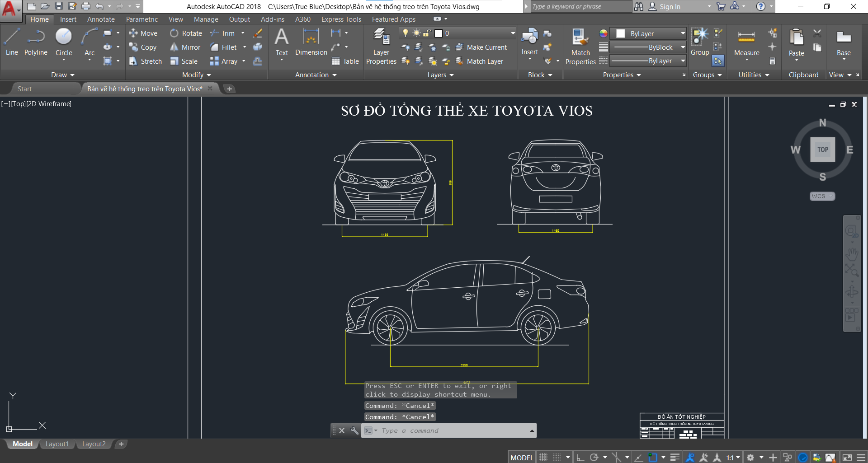Switch to the Insert ribbon tab

(x=68, y=19)
